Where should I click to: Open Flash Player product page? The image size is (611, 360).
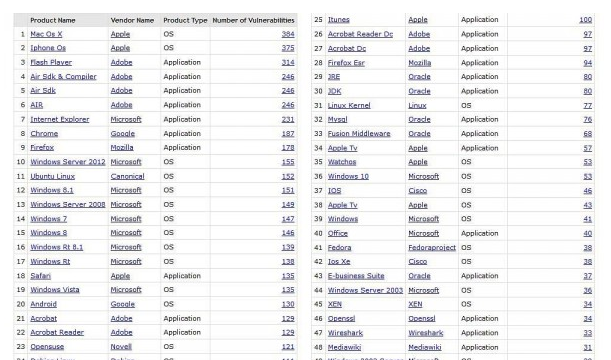coord(51,62)
